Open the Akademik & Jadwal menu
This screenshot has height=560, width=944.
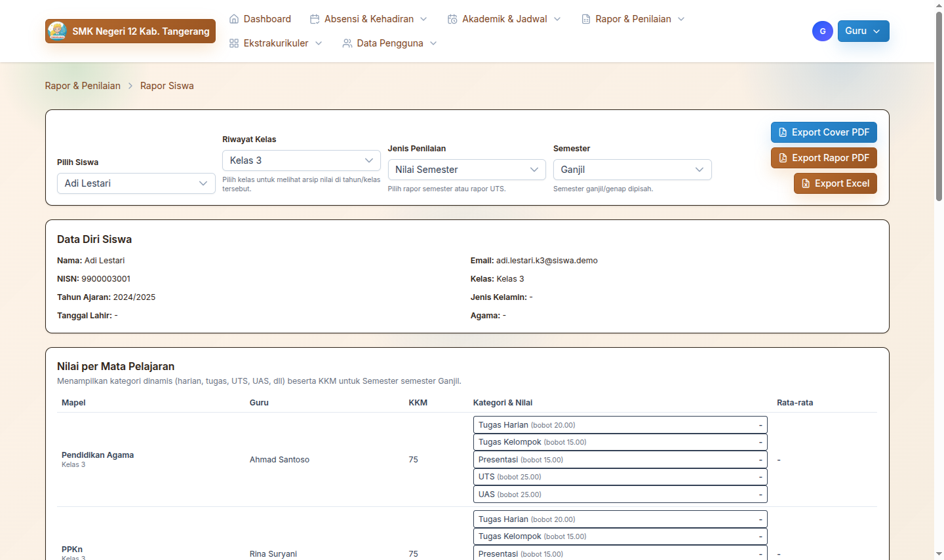[x=505, y=19]
